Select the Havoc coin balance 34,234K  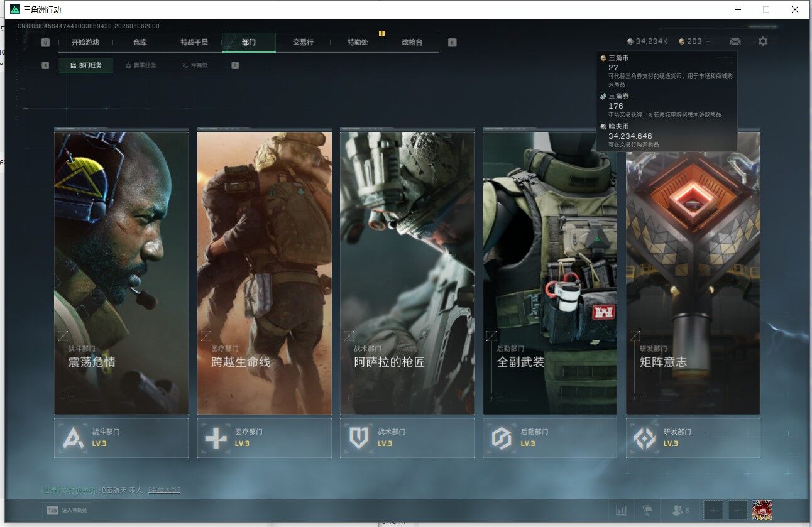click(647, 41)
